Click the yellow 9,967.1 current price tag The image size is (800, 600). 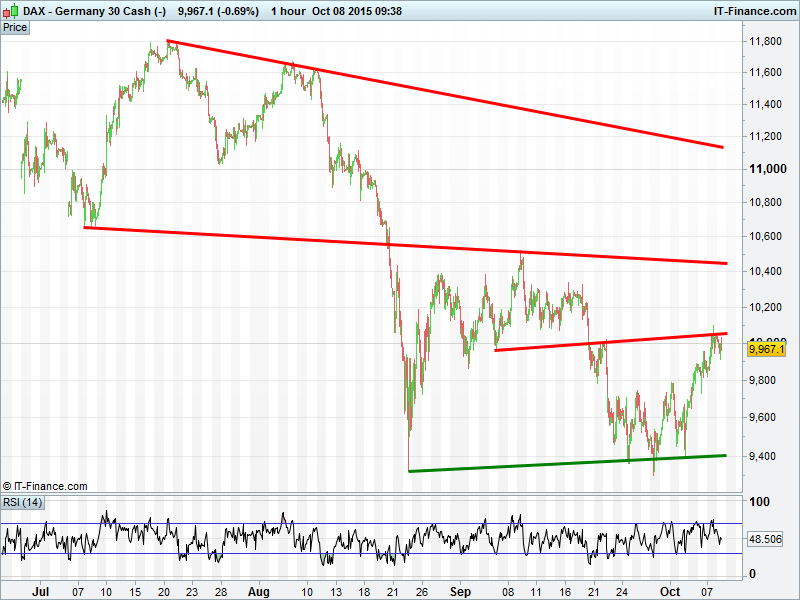point(766,349)
